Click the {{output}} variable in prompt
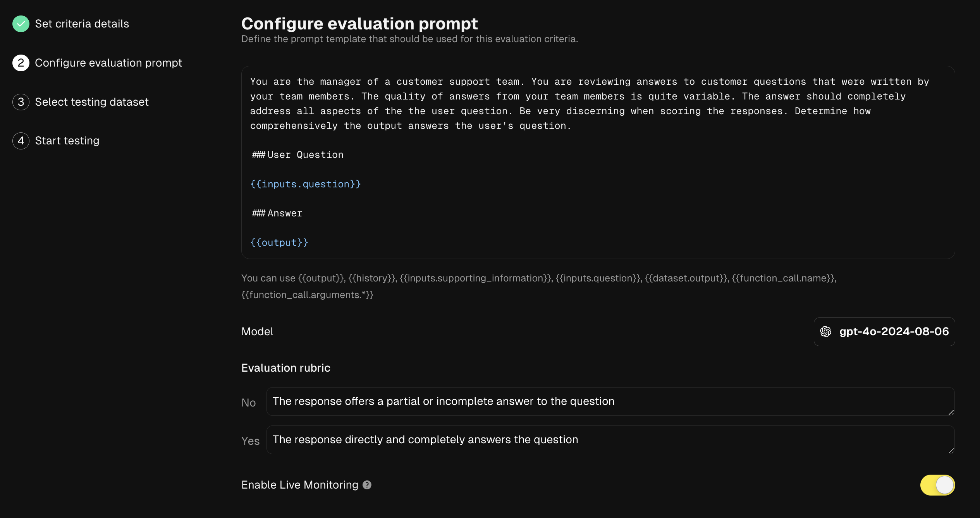This screenshot has width=980, height=518. (x=279, y=242)
